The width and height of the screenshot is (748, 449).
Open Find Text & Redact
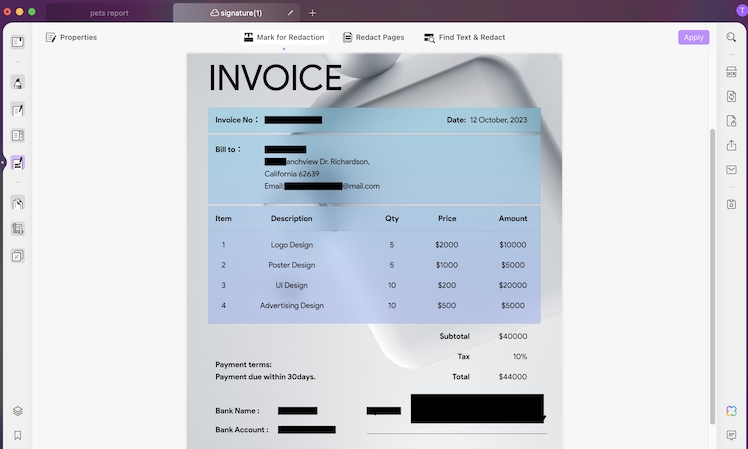tap(464, 37)
